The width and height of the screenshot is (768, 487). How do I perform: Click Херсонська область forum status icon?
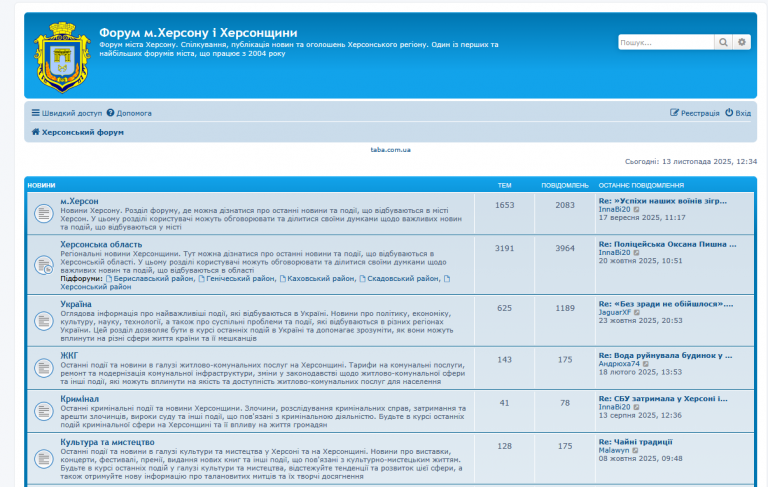pyautogui.click(x=44, y=265)
